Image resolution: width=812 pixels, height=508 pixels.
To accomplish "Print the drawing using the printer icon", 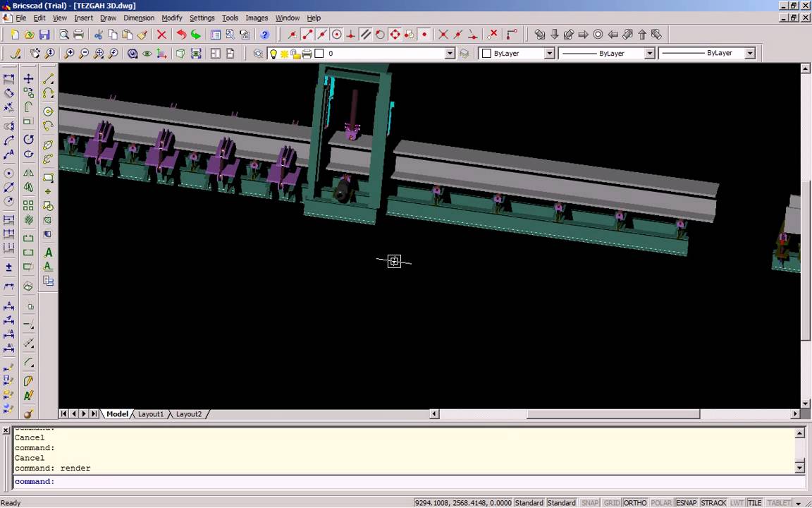I will click(x=79, y=35).
